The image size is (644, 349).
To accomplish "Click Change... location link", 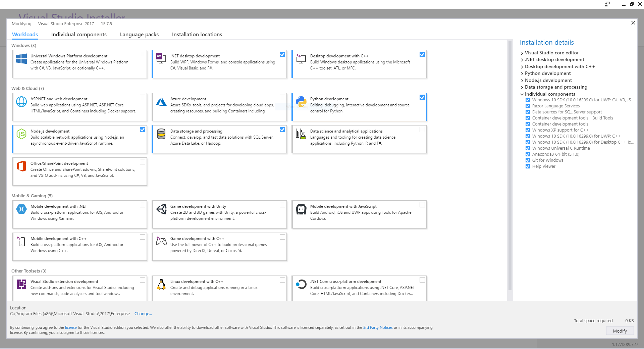I will [143, 314].
